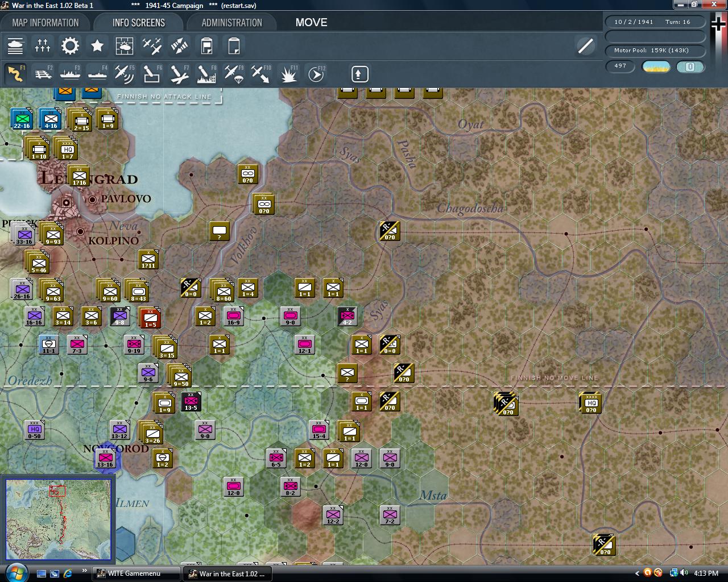728x582 pixels.
Task: Switch to Administration tab
Action: pos(231,23)
